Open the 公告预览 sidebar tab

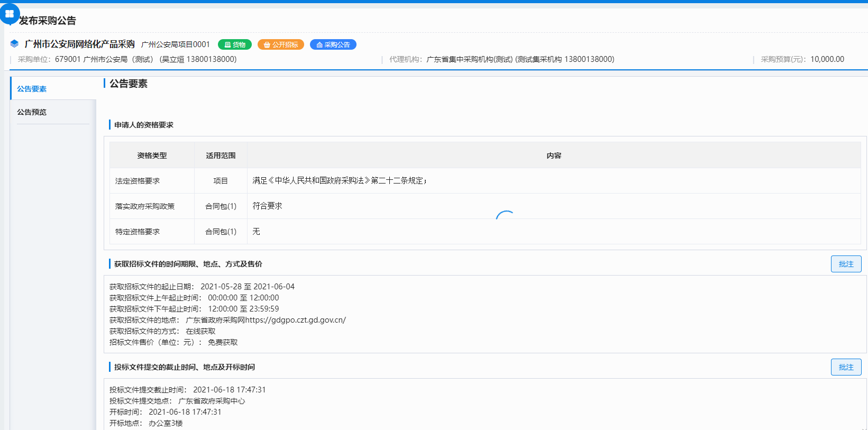(32, 112)
